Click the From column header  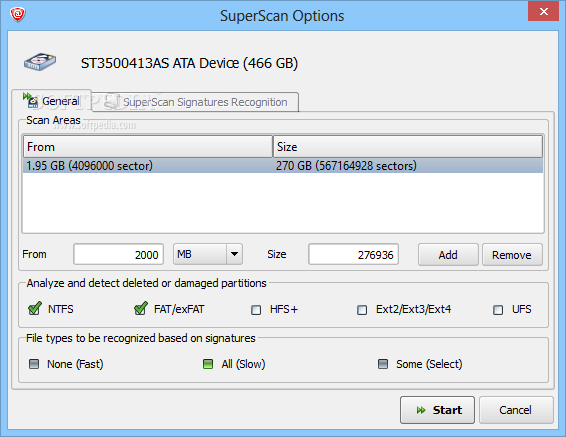coord(148,147)
